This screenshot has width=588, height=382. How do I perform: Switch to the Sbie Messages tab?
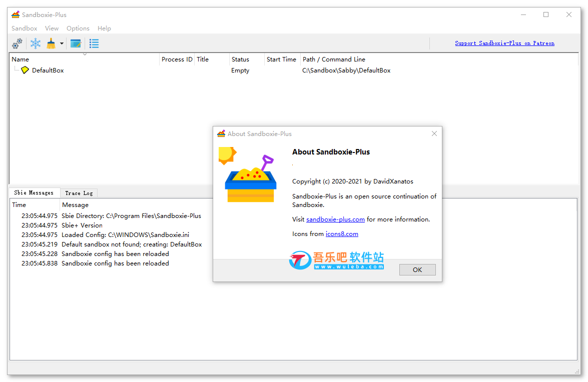click(34, 193)
